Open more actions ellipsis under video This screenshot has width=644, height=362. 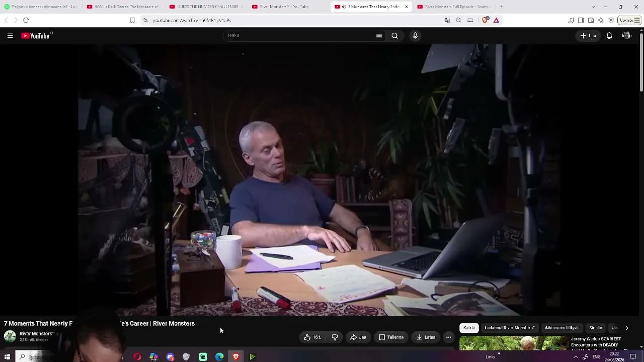(449, 337)
